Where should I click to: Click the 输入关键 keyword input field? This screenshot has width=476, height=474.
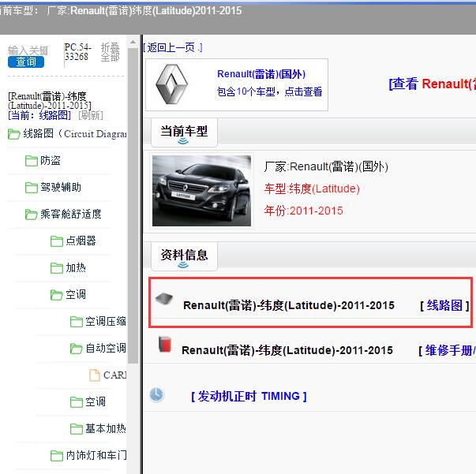(28, 50)
